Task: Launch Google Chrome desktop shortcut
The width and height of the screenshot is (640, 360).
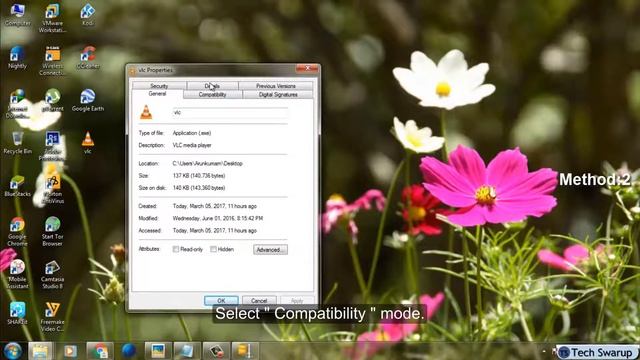Action: pyautogui.click(x=17, y=232)
